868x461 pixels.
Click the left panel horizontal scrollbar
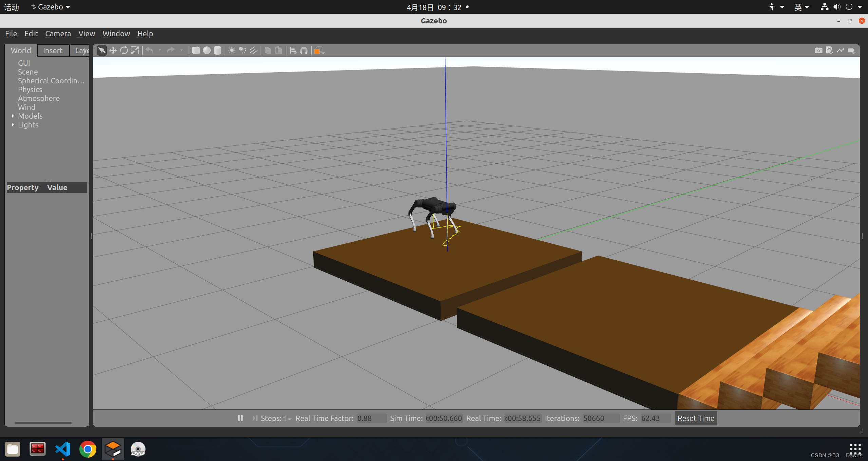43,423
